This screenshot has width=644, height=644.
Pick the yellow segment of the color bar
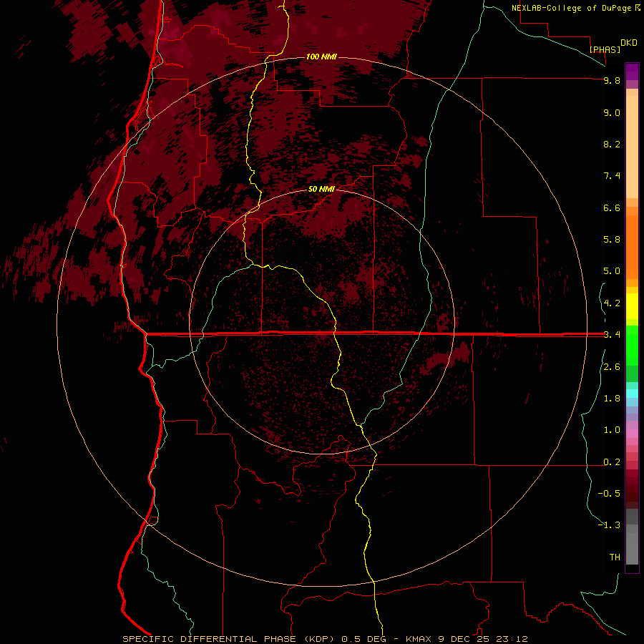point(632,306)
